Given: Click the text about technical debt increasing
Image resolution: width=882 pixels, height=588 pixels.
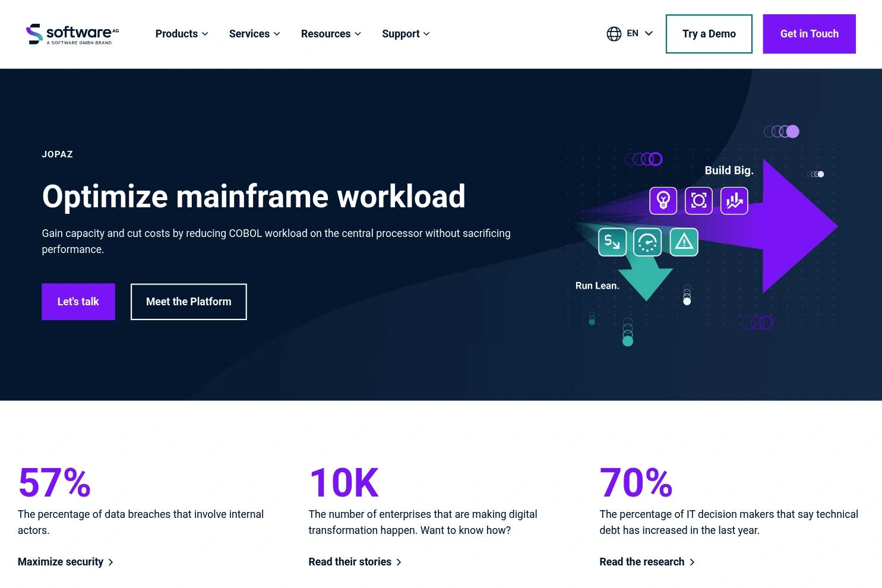Looking at the screenshot, I should coord(729,522).
